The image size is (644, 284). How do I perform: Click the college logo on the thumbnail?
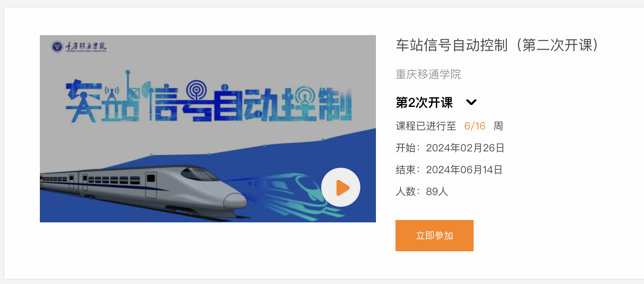pos(79,46)
